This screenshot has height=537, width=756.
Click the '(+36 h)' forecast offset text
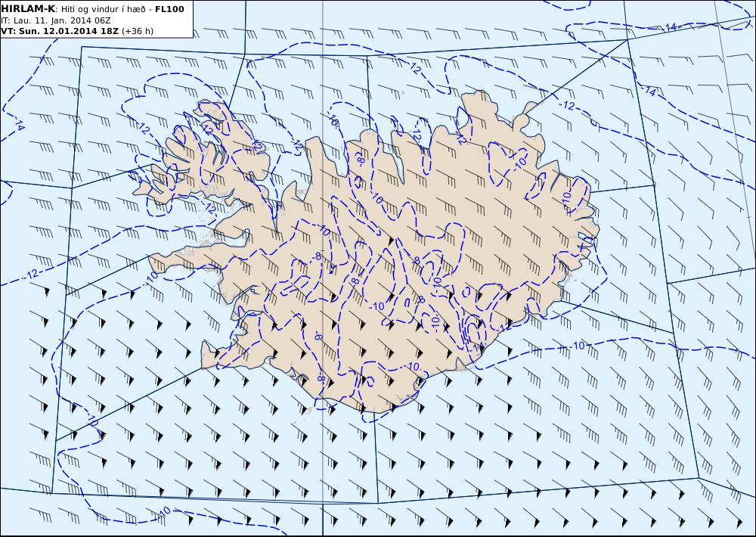pyautogui.click(x=138, y=31)
